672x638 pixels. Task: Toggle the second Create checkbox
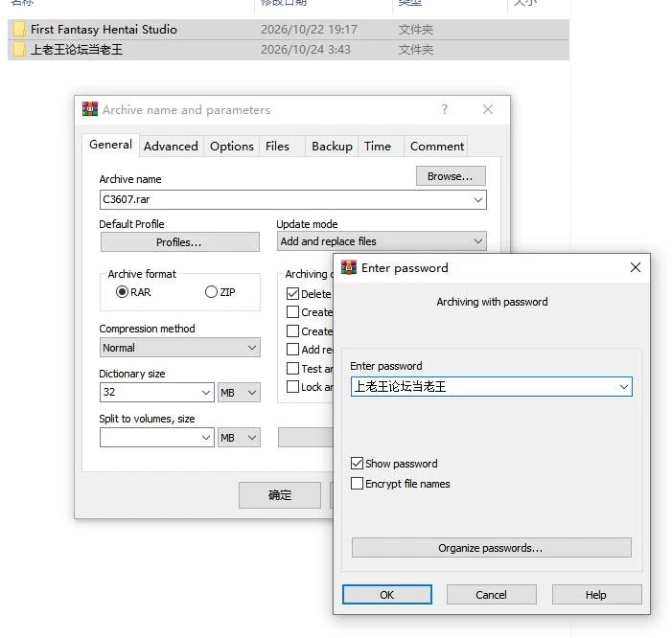292,331
